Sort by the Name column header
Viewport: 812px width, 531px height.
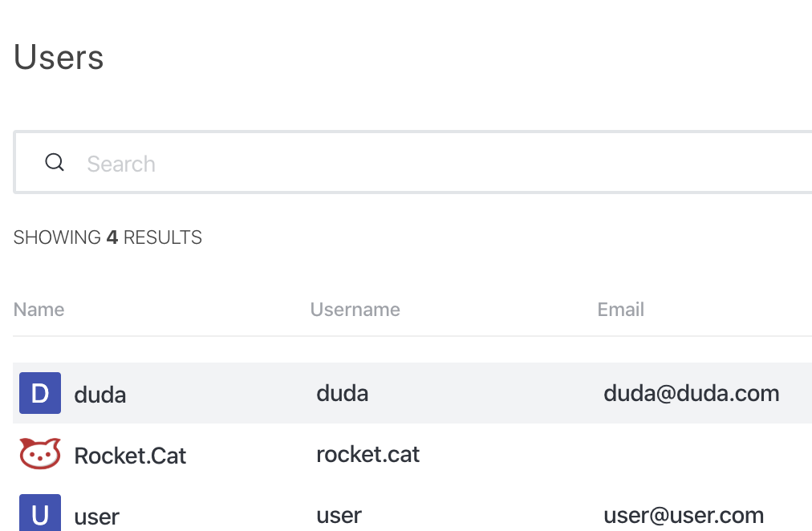point(39,310)
